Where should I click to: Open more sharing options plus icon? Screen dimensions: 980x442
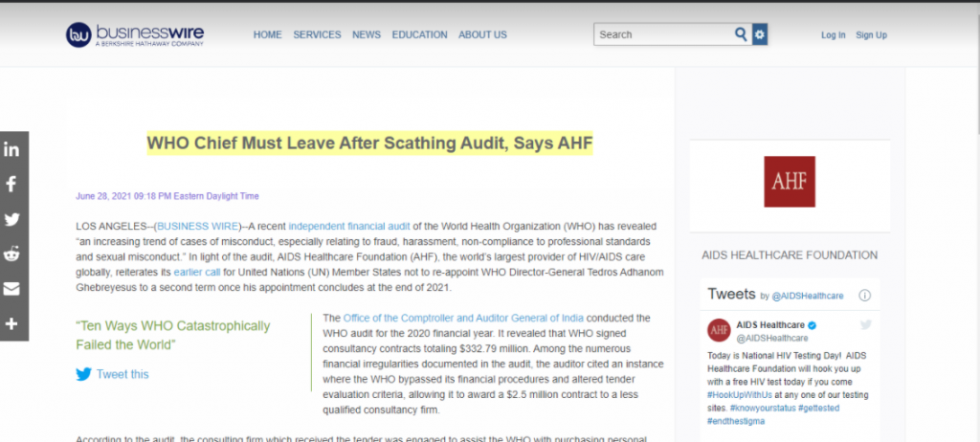tap(11, 323)
